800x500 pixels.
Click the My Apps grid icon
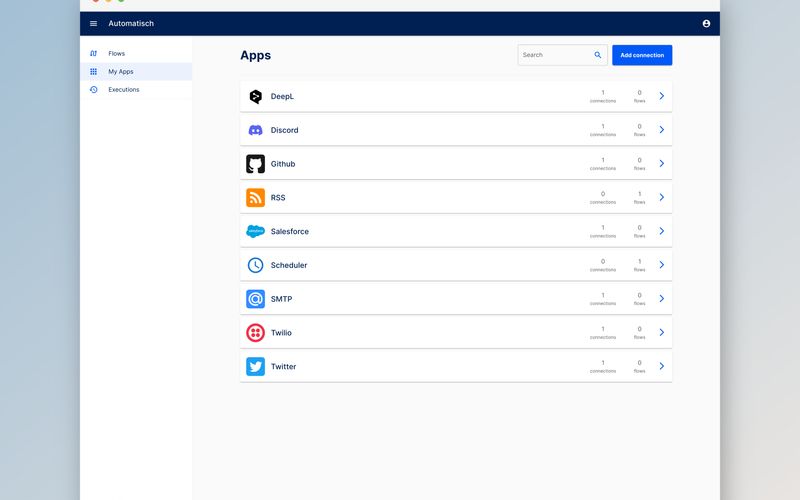point(93,71)
